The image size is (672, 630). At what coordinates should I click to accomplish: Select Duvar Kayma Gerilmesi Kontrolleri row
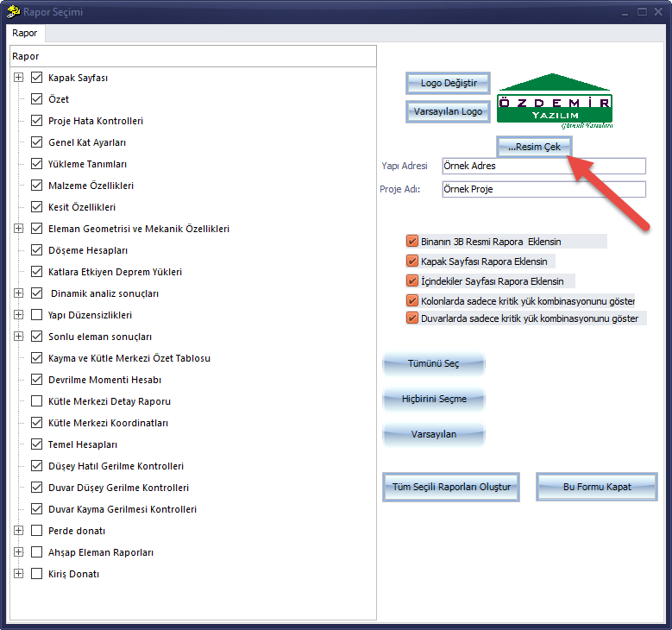point(122,509)
